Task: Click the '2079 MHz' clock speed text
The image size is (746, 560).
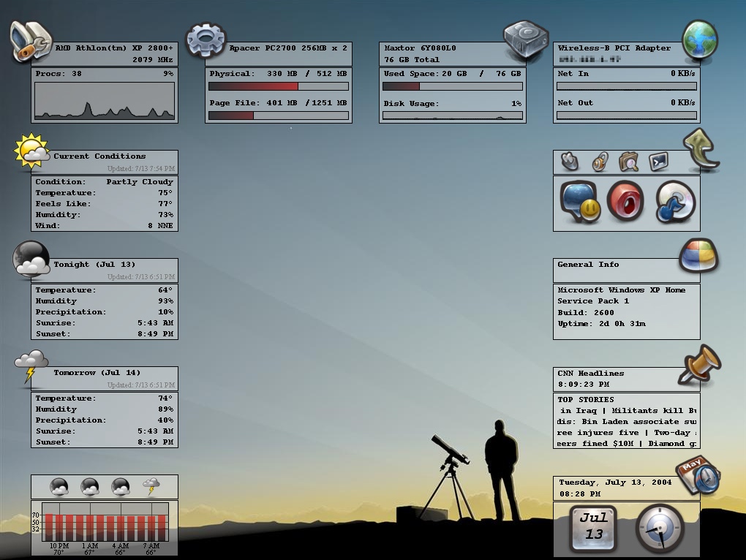Action: tap(153, 59)
